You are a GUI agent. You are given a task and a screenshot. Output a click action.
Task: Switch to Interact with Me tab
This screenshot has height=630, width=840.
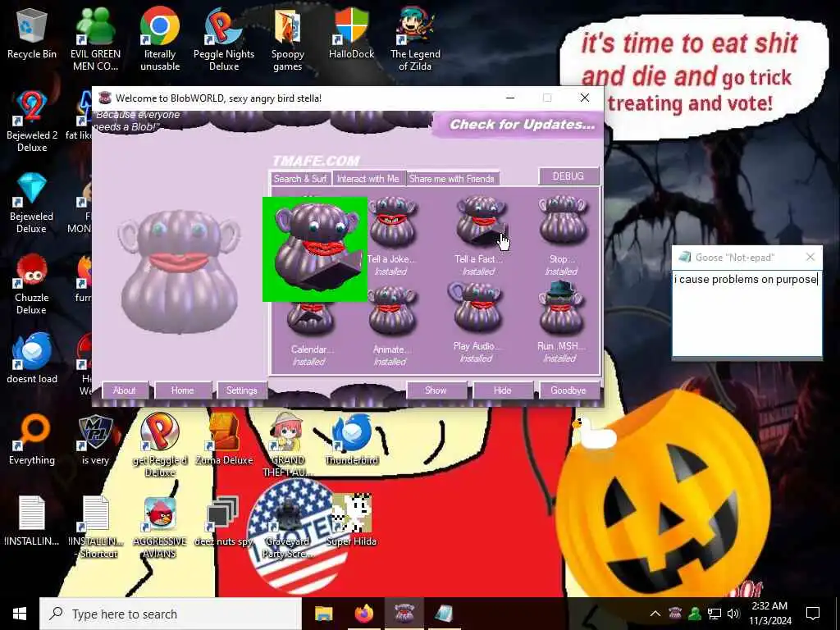368,179
